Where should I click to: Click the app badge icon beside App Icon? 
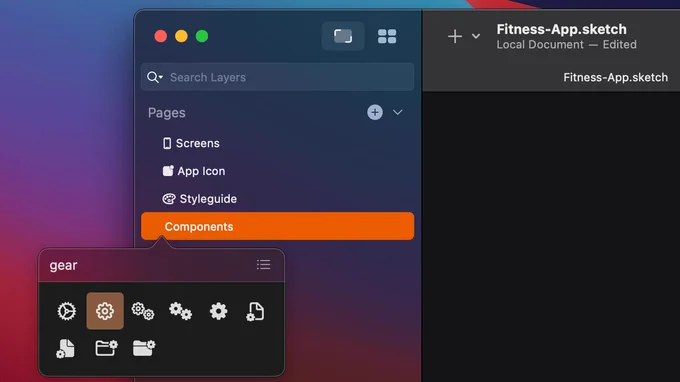click(168, 170)
